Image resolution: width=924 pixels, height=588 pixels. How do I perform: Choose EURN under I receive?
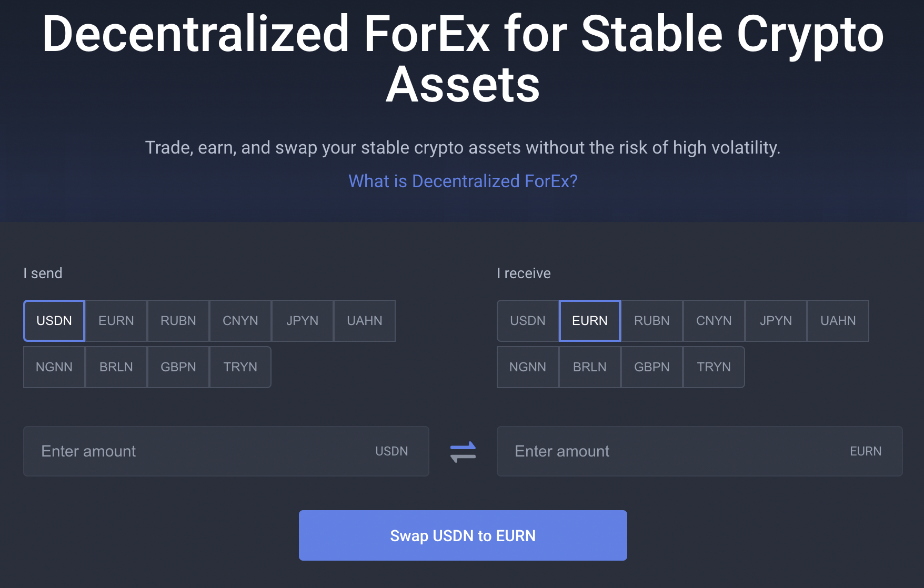pyautogui.click(x=590, y=321)
